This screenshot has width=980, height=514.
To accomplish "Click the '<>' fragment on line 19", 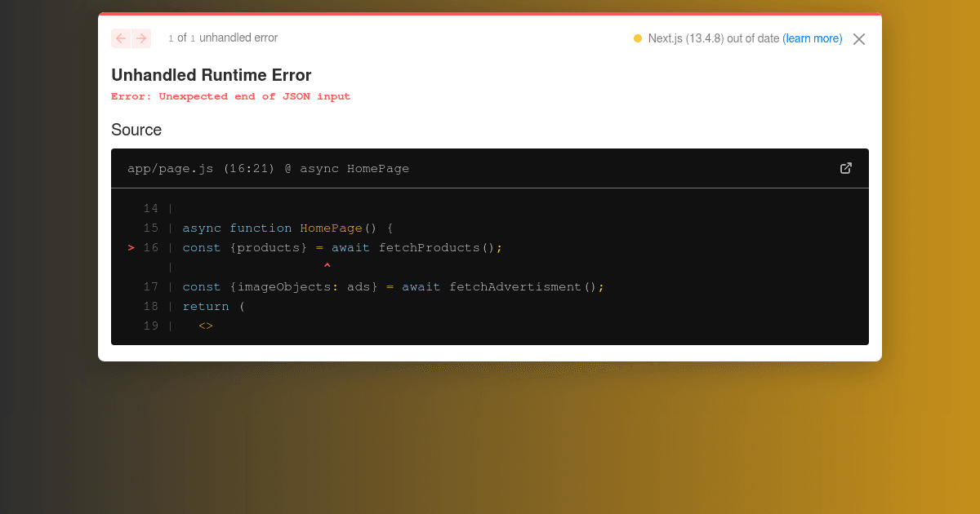I will click(x=206, y=326).
